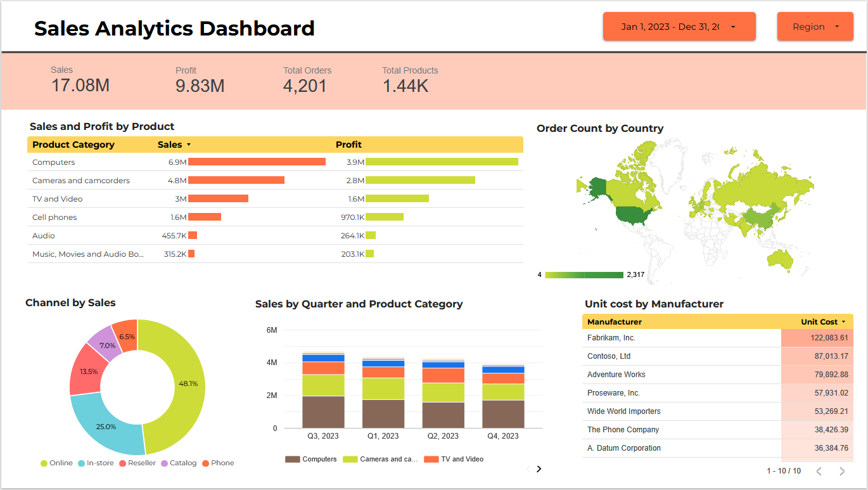
Task: Open the Region filter dropdown
Action: tap(815, 26)
